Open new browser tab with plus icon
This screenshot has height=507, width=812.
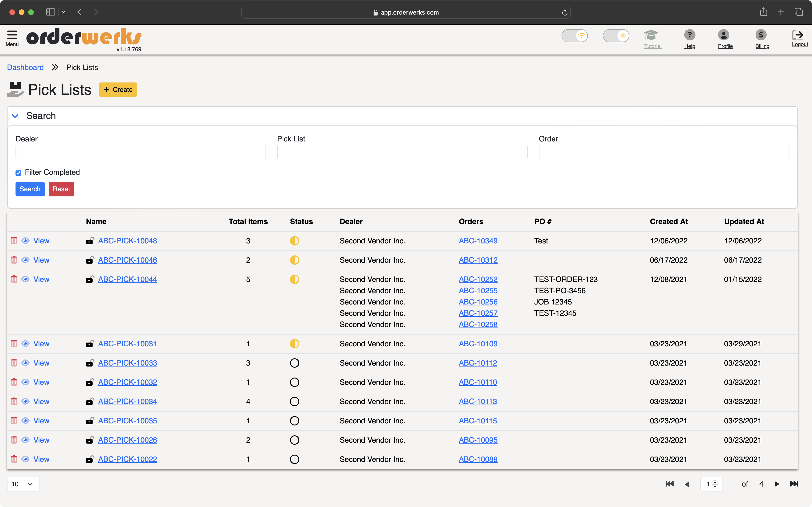click(x=781, y=12)
